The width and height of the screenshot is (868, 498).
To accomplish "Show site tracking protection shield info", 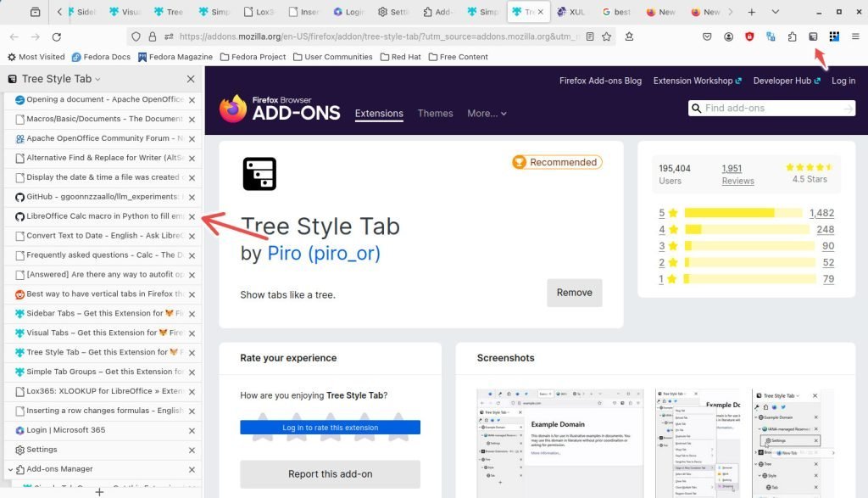I will point(136,36).
